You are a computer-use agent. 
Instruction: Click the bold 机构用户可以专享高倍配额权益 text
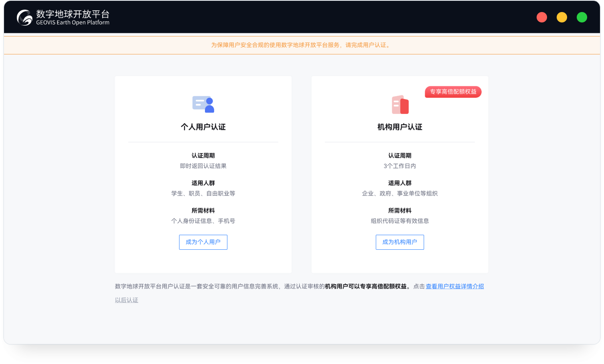tap(366, 286)
